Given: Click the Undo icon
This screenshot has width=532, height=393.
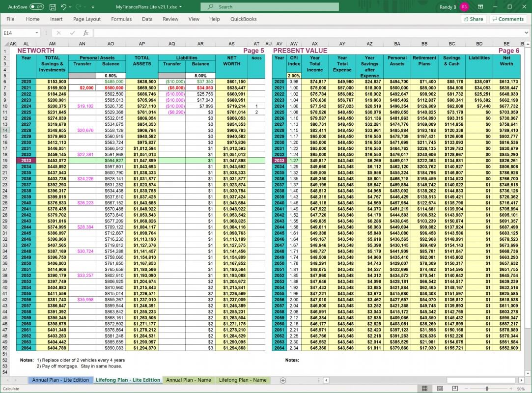Looking at the screenshot, I should (x=63, y=7).
